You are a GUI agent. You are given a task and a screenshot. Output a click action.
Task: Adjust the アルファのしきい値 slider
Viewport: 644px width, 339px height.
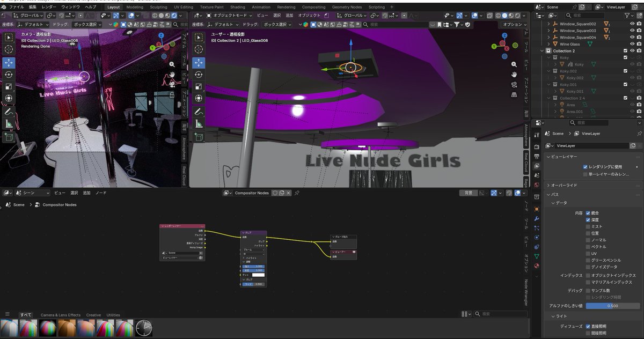point(613,306)
